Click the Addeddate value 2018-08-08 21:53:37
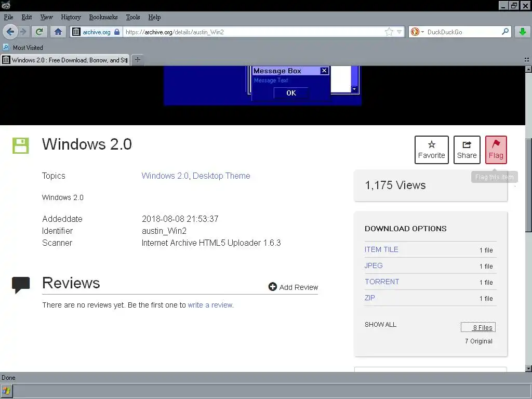This screenshot has width=532, height=399. click(180, 219)
